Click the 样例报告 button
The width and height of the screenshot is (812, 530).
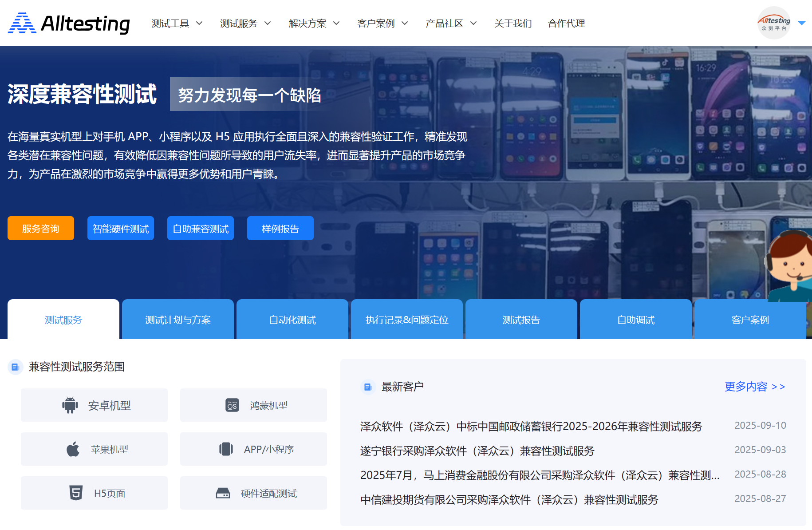[280, 229]
